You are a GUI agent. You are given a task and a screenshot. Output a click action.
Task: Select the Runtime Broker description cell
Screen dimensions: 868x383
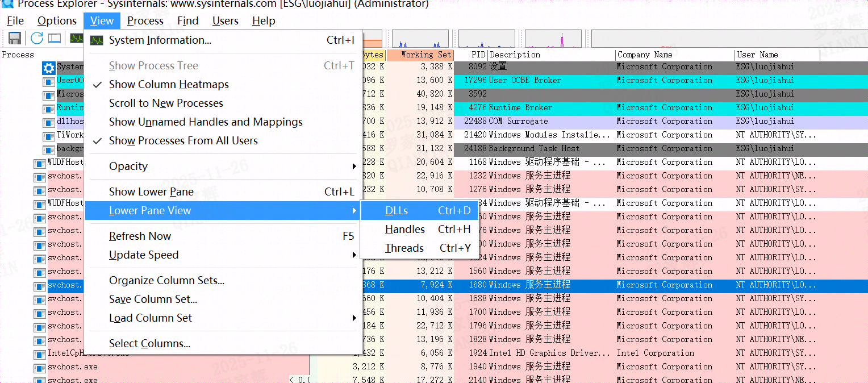click(520, 107)
